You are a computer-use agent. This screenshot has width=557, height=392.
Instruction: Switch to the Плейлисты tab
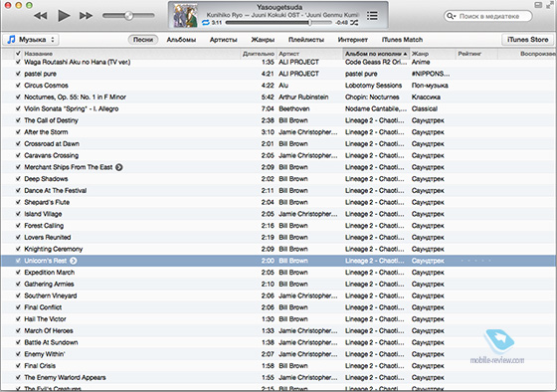click(x=306, y=40)
